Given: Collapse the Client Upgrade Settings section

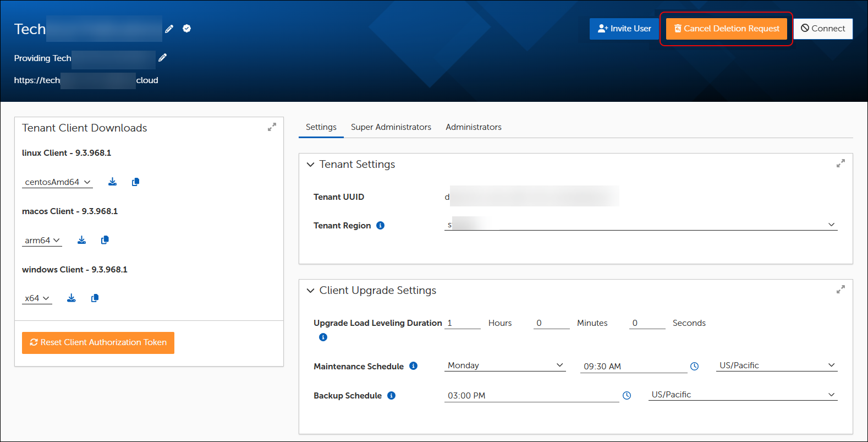Looking at the screenshot, I should [x=311, y=291].
